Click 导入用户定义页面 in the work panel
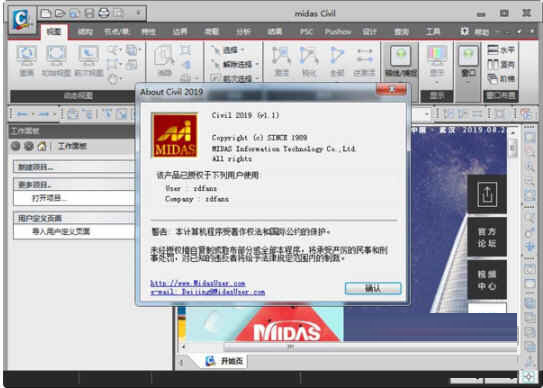The image size is (543, 388). pyautogui.click(x=61, y=231)
